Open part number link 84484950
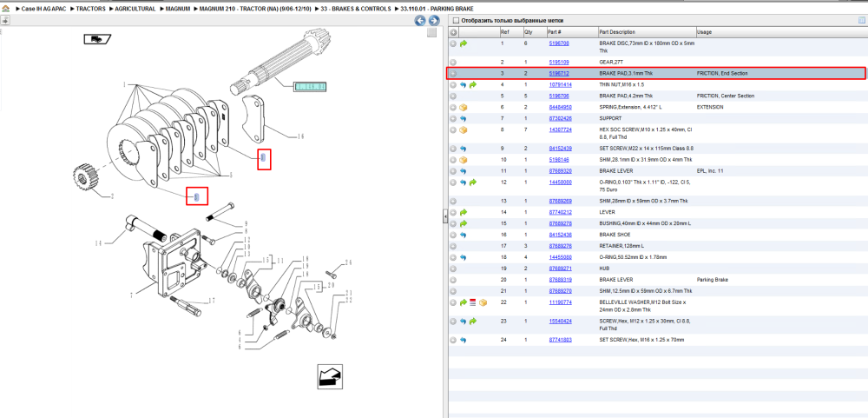868x418 pixels. point(560,107)
